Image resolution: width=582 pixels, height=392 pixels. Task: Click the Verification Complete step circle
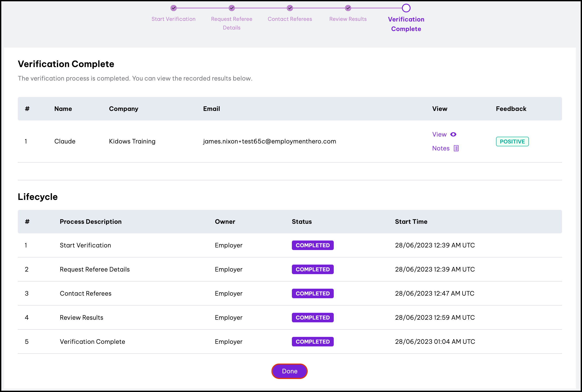click(x=406, y=8)
